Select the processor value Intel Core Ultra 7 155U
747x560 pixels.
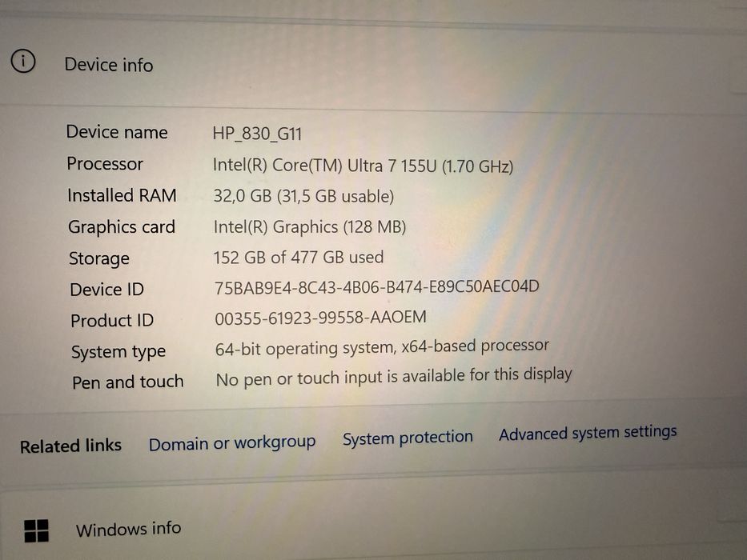(x=363, y=166)
